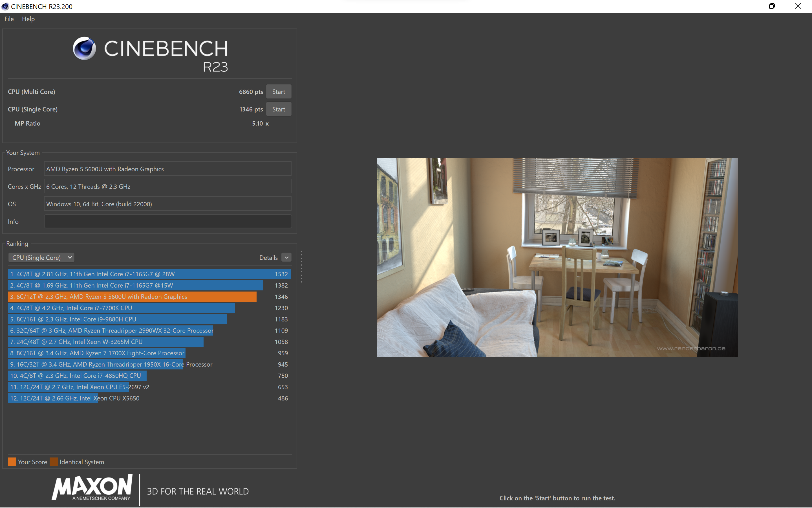
Task: Select ranking row Xeon X5650
Action: (x=149, y=398)
